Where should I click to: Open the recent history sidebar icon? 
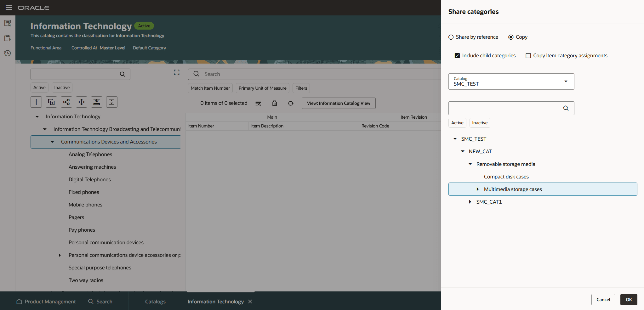click(x=8, y=53)
